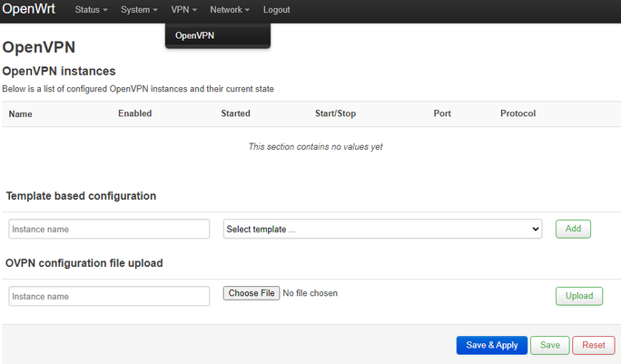Click the red Reset button
The image size is (621, 364).
(x=594, y=345)
